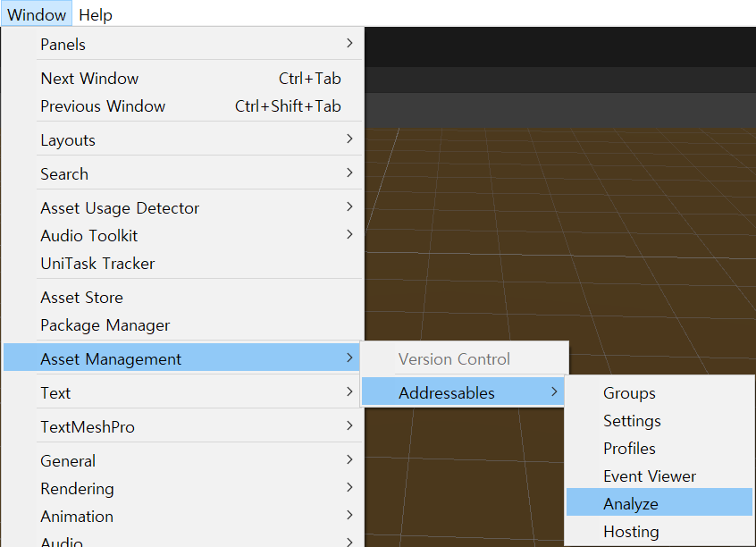The width and height of the screenshot is (756, 547).
Task: Click the arrow beside Panels
Action: (350, 44)
